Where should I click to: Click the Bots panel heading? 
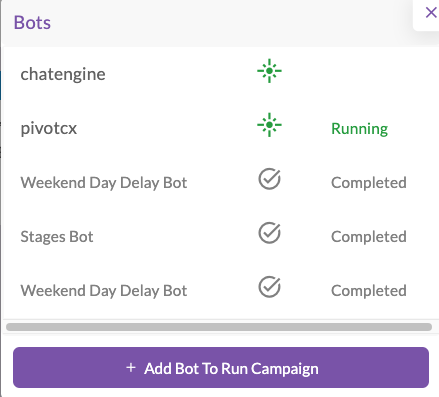[x=32, y=23]
